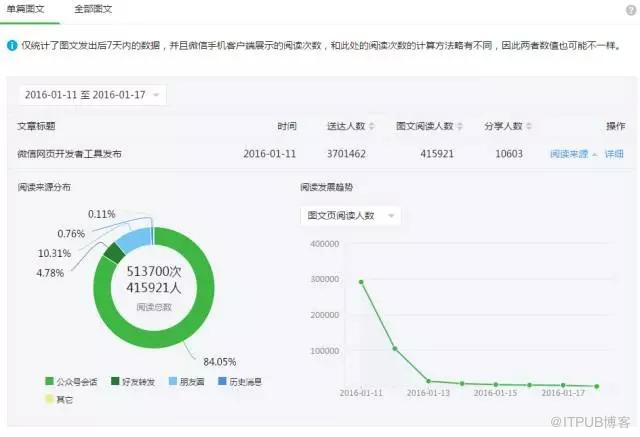The height and width of the screenshot is (437, 640).
Task: Click the 0.76% percentage label
Action: pyautogui.click(x=71, y=234)
